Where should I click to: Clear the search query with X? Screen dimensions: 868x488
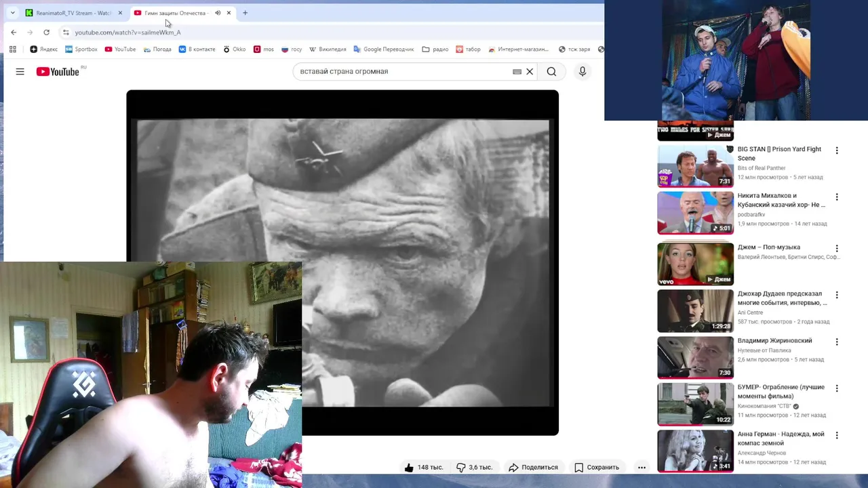(x=530, y=71)
